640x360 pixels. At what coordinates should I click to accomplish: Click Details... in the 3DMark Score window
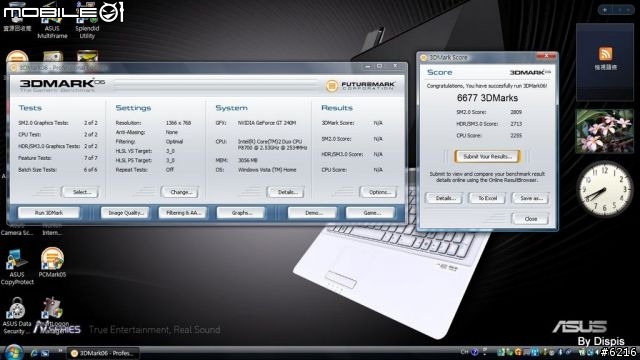click(x=444, y=198)
